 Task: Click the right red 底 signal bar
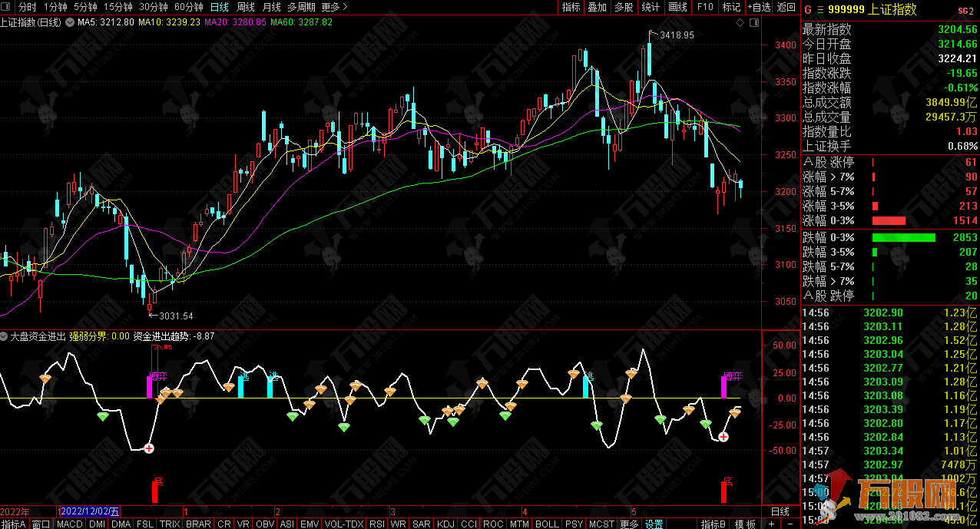[723, 491]
